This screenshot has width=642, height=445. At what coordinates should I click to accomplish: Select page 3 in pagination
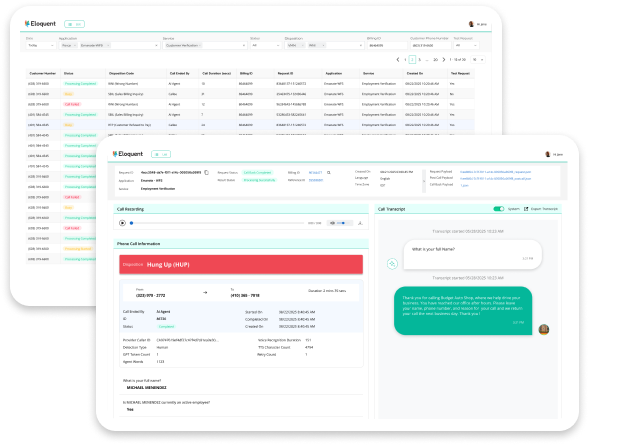point(420,60)
